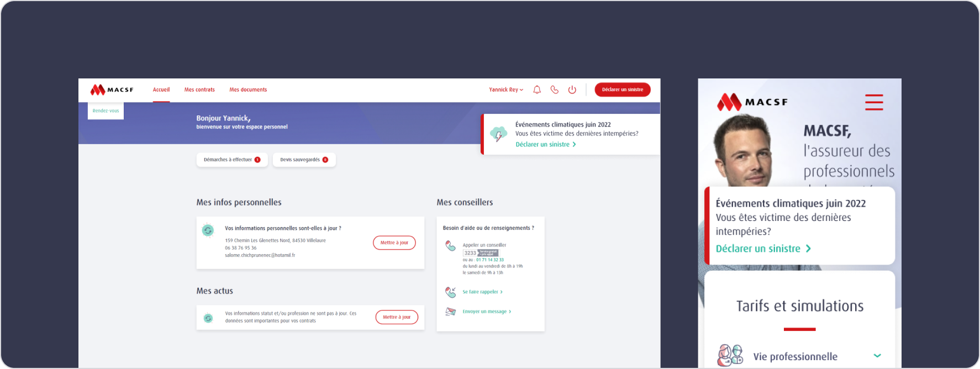Expand the Vie professionnelle chevron on mobile
The image size is (980, 369).
877,356
